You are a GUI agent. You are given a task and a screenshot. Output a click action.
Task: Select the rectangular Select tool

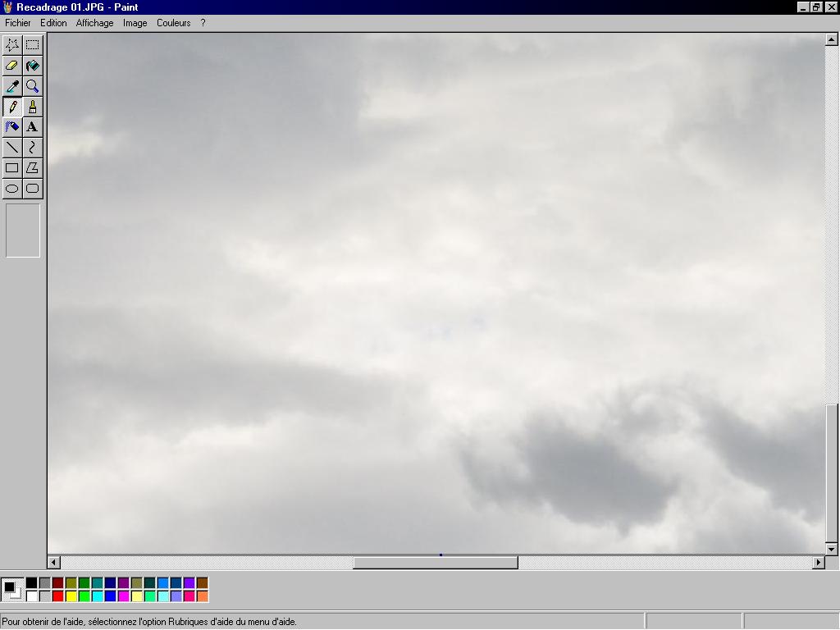pos(32,45)
